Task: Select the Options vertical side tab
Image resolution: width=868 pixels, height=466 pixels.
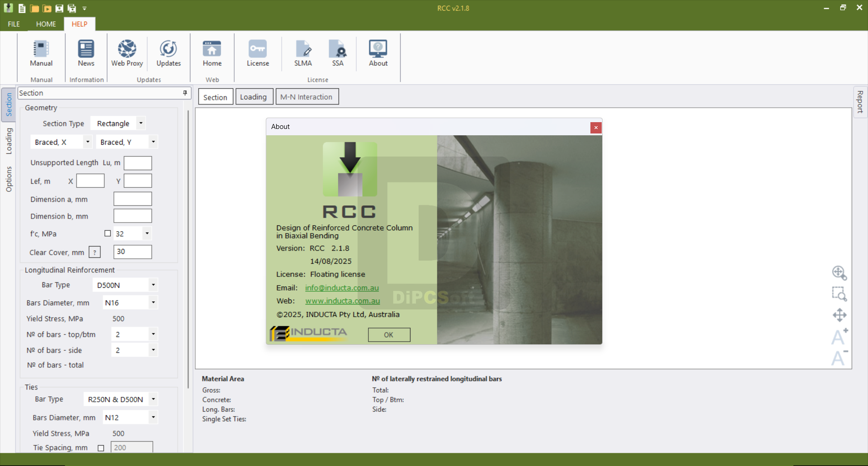Action: point(9,179)
